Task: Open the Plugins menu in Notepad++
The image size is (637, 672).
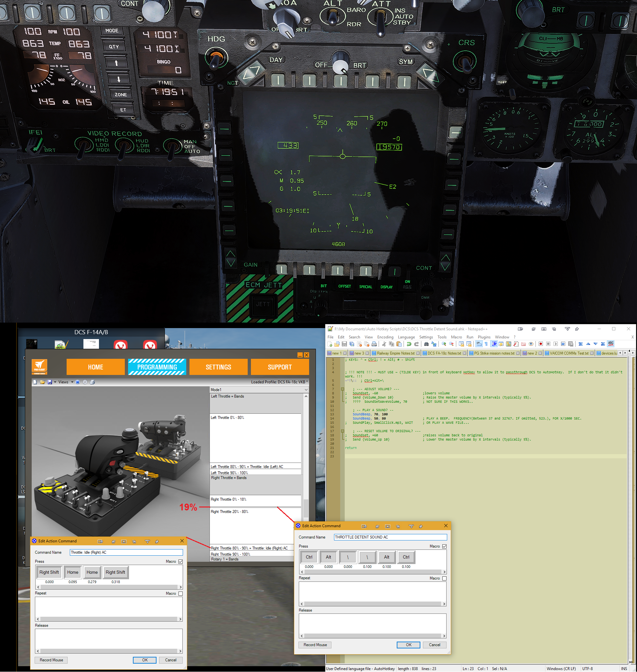Action: click(x=484, y=337)
